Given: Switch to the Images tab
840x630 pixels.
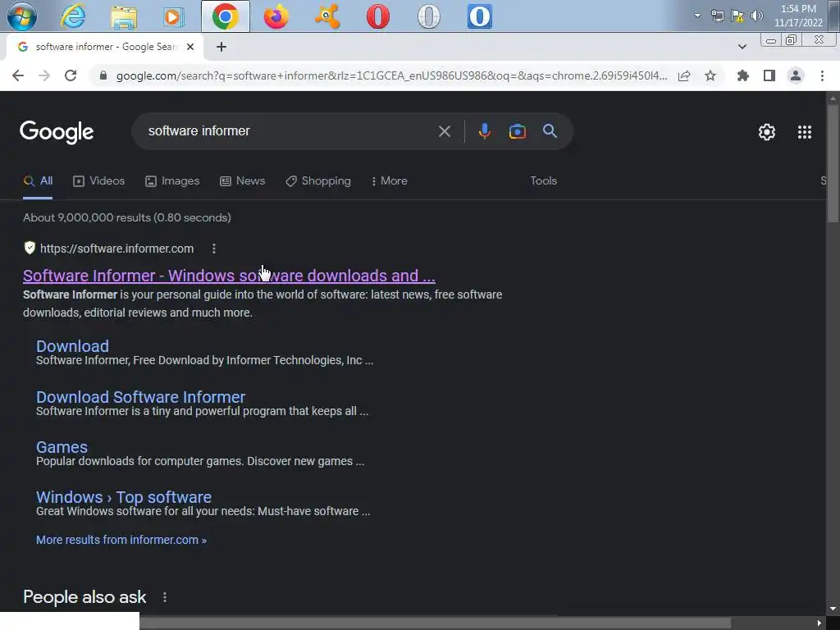Looking at the screenshot, I should coord(172,181).
